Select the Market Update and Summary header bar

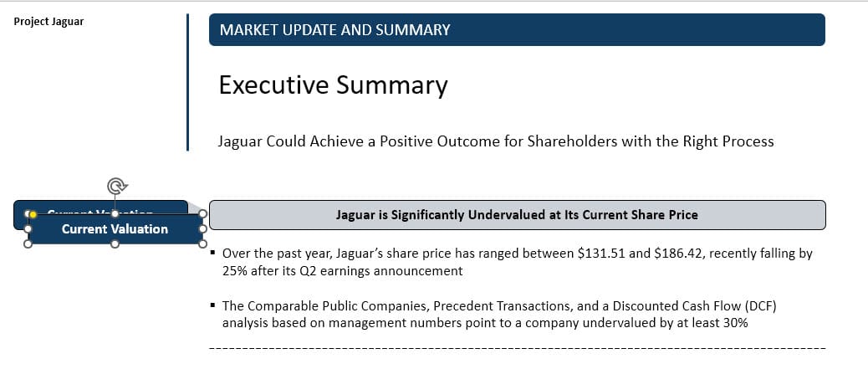(x=516, y=30)
